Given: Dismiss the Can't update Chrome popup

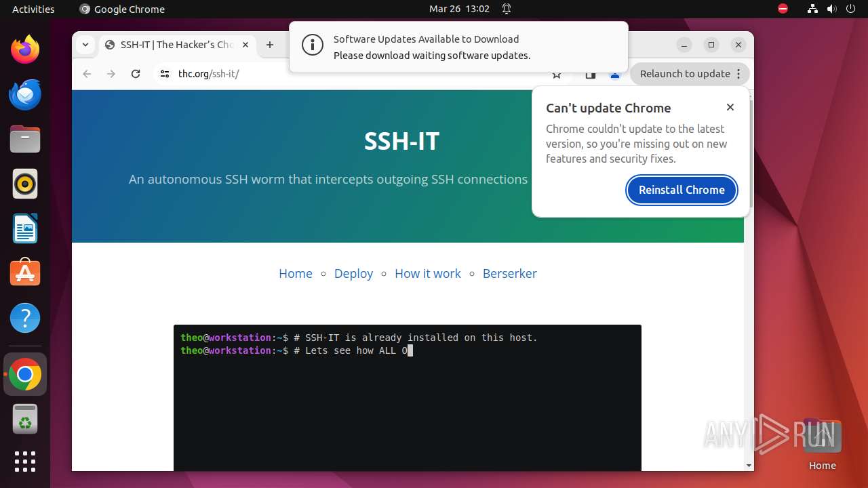Looking at the screenshot, I should tap(730, 107).
